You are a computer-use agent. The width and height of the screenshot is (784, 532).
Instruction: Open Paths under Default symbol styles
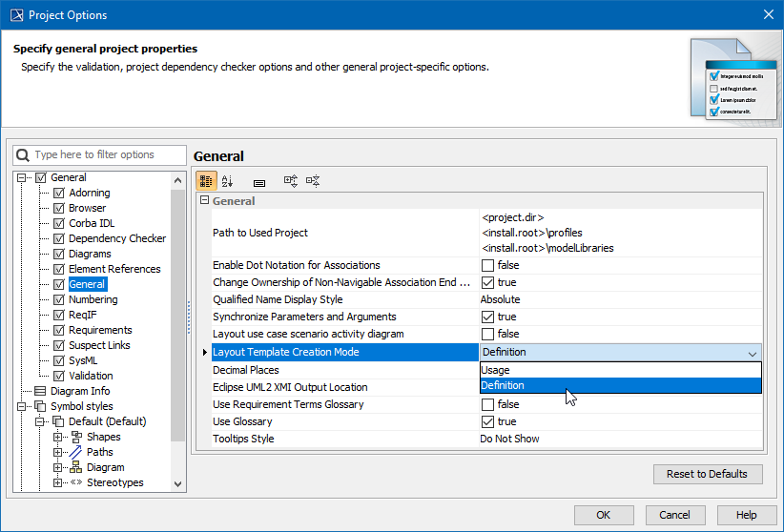pos(99,452)
